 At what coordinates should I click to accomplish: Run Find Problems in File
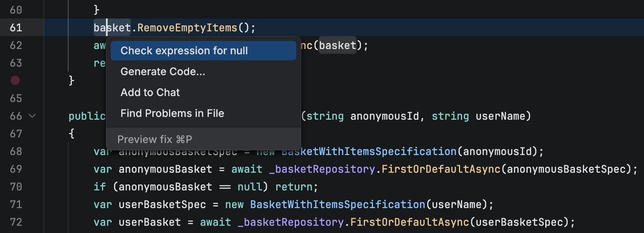[172, 113]
